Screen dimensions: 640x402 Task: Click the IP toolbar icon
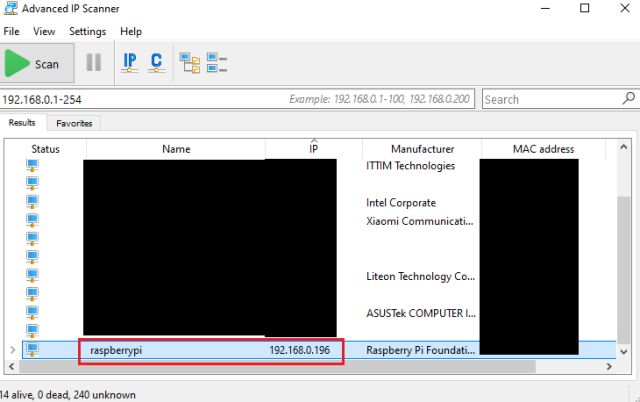coord(130,63)
